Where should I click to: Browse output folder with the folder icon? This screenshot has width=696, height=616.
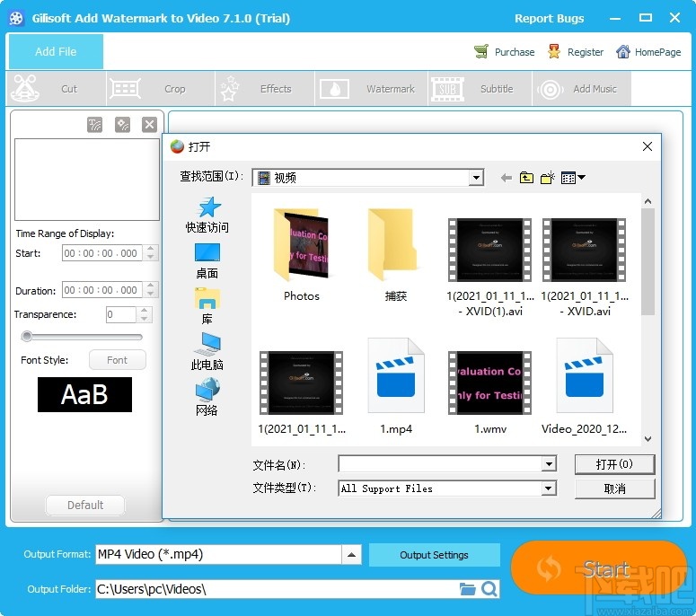click(x=467, y=589)
